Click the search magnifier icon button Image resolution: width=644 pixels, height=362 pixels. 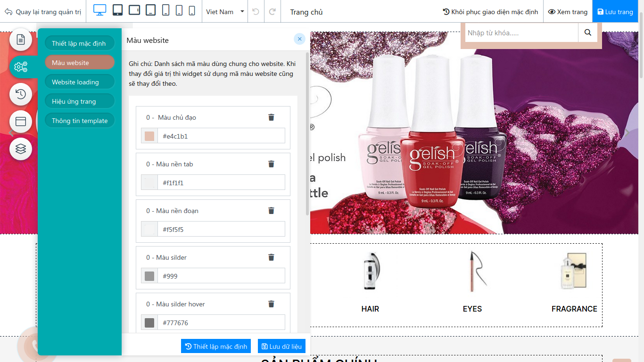(x=587, y=33)
